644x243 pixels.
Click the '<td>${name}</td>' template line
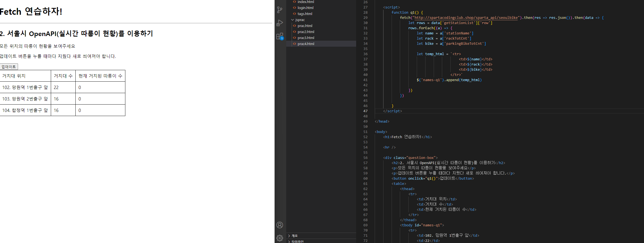tap(475, 59)
